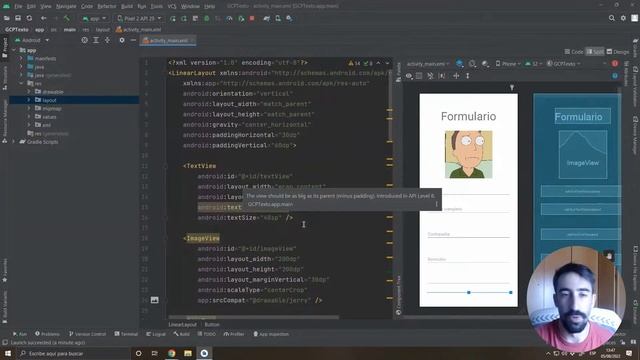Open the VCS menu
Image resolution: width=640 pixels, height=360 pixels.
click(172, 6)
